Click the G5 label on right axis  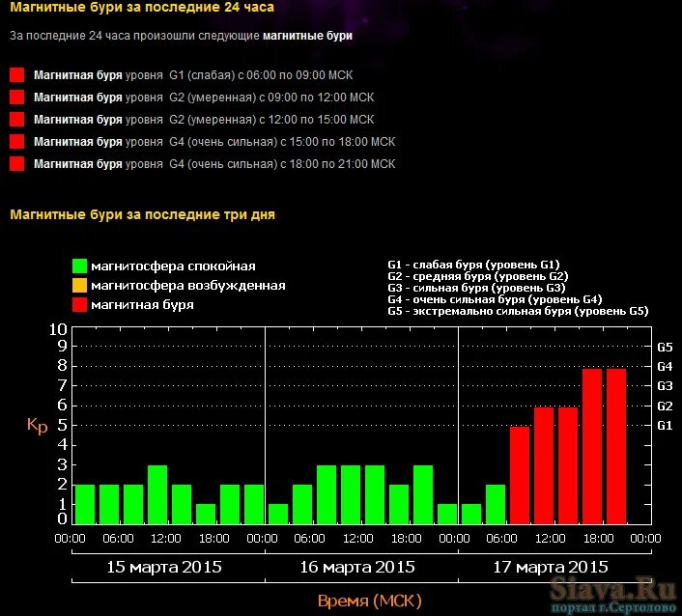tap(665, 348)
